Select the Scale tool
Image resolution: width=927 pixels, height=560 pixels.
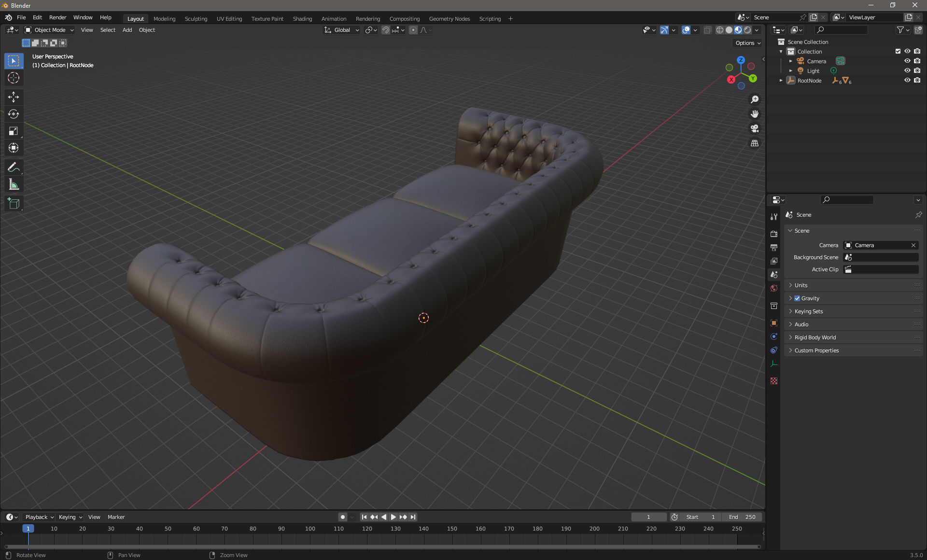tap(14, 131)
